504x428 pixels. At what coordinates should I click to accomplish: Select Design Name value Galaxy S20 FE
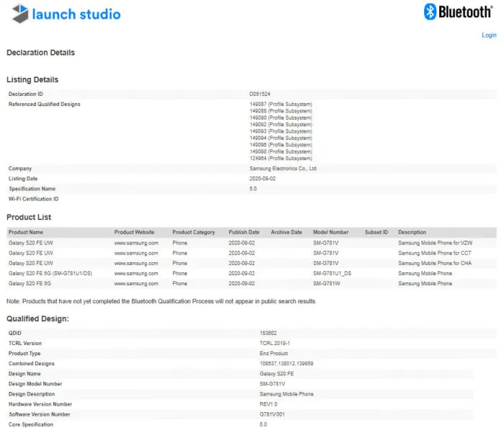coord(276,374)
